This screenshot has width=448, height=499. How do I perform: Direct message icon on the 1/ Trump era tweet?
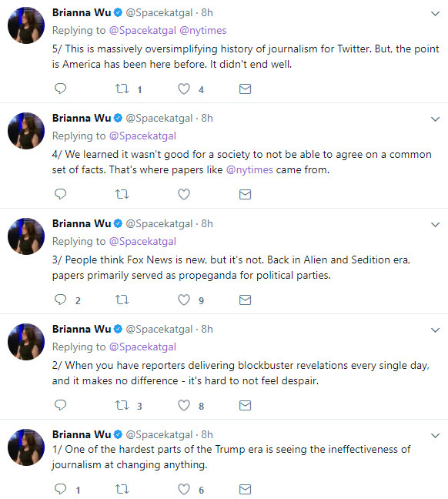[x=245, y=489]
